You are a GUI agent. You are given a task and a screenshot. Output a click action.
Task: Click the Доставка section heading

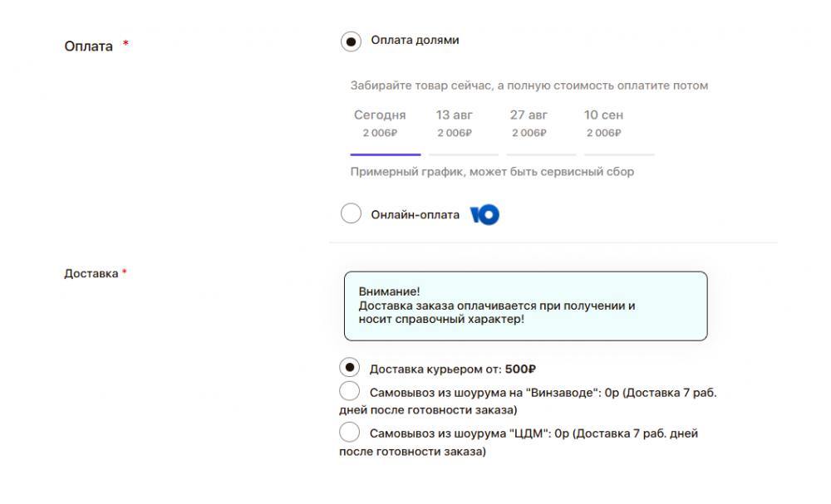point(91,273)
